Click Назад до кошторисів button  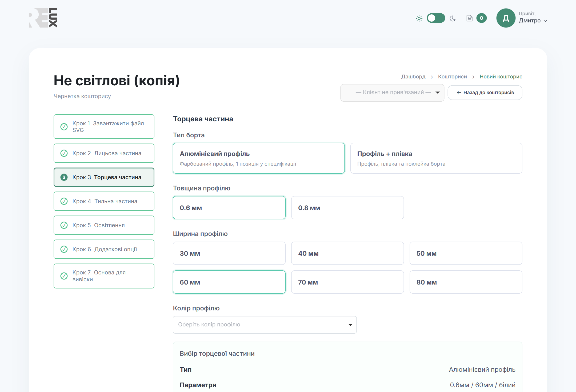point(485,93)
